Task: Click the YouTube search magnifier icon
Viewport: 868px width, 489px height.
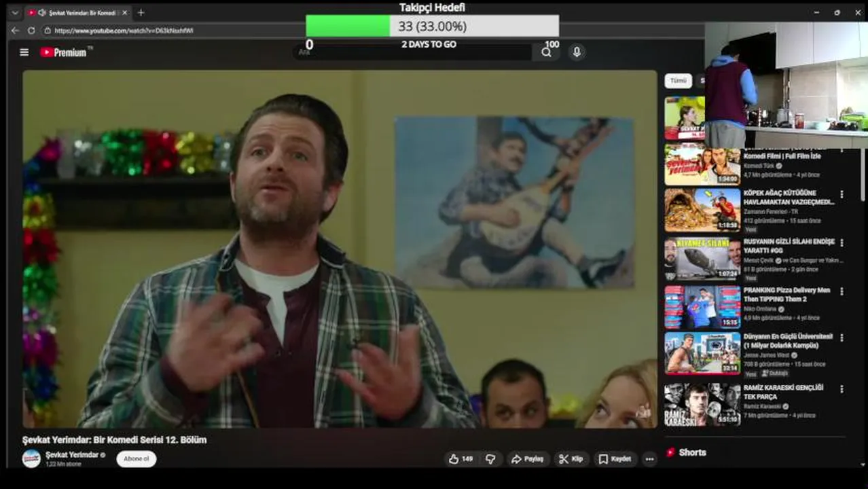Action: (x=546, y=52)
